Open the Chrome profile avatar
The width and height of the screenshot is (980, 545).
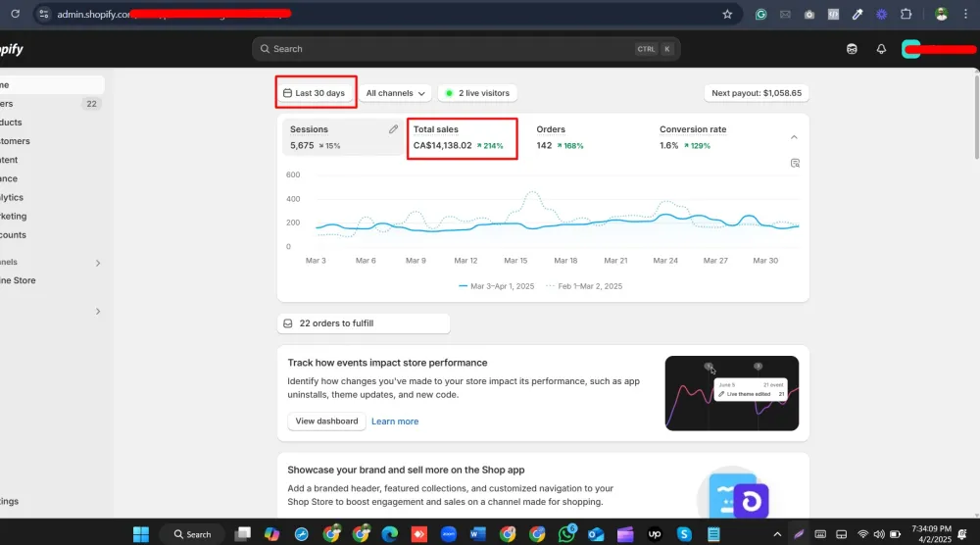[941, 15]
